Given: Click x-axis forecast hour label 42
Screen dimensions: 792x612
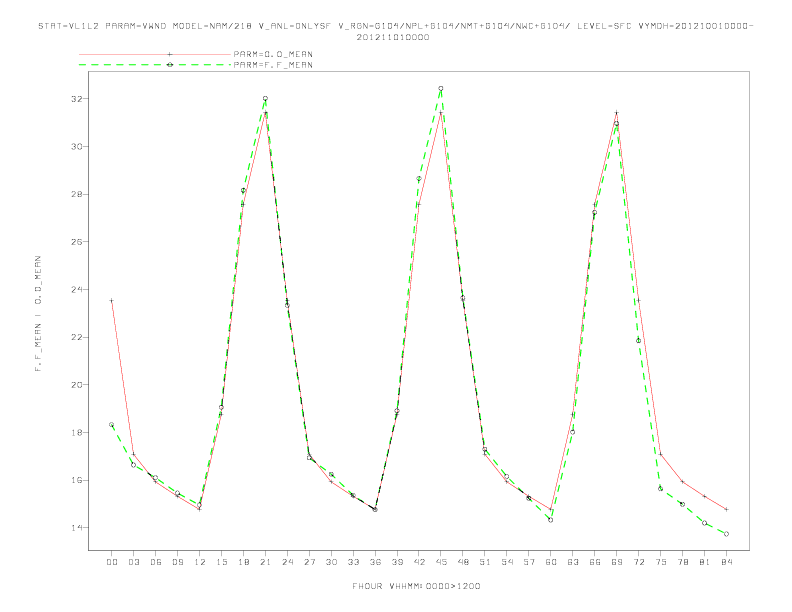Looking at the screenshot, I should (x=419, y=562).
